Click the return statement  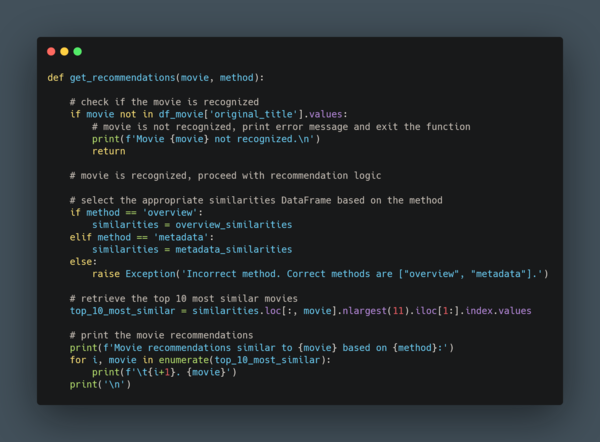(x=108, y=151)
